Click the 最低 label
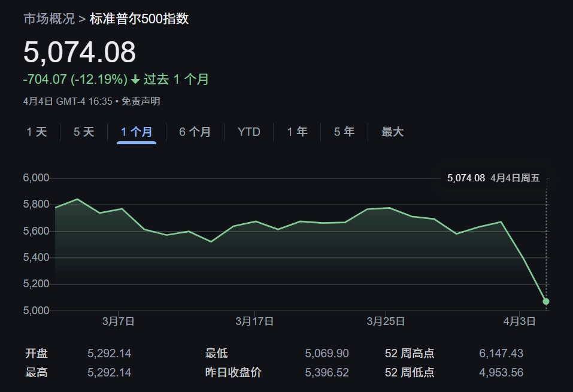This screenshot has width=573, height=392. click(x=216, y=353)
